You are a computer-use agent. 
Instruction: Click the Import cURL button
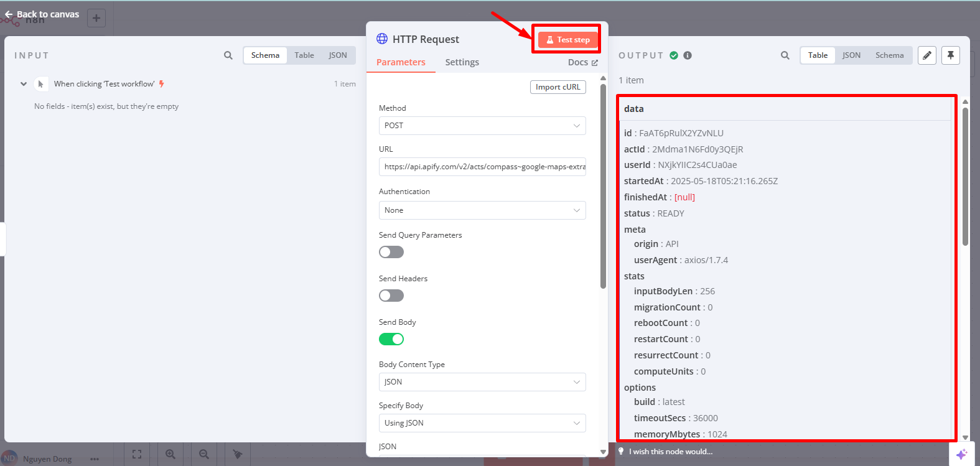(558, 87)
